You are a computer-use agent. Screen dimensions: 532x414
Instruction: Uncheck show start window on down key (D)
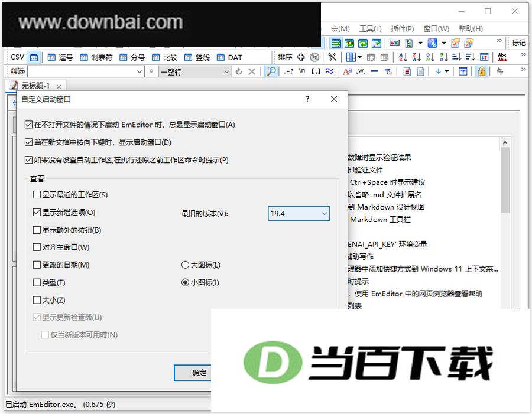(28, 142)
